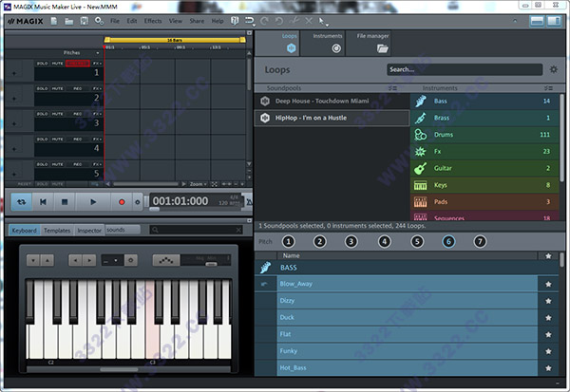Image resolution: width=570 pixels, height=392 pixels.
Task: Click the Loops search field
Action: 465,69
